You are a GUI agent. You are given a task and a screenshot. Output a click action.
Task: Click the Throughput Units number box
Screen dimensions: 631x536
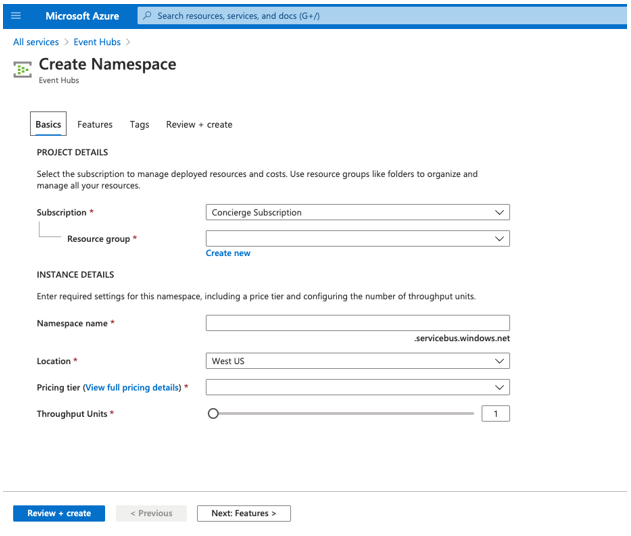(495, 413)
